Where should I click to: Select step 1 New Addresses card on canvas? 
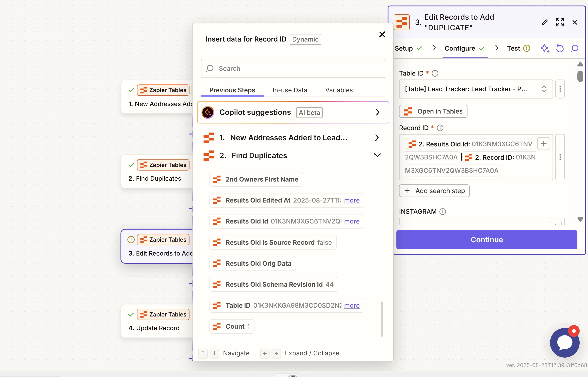(x=157, y=97)
